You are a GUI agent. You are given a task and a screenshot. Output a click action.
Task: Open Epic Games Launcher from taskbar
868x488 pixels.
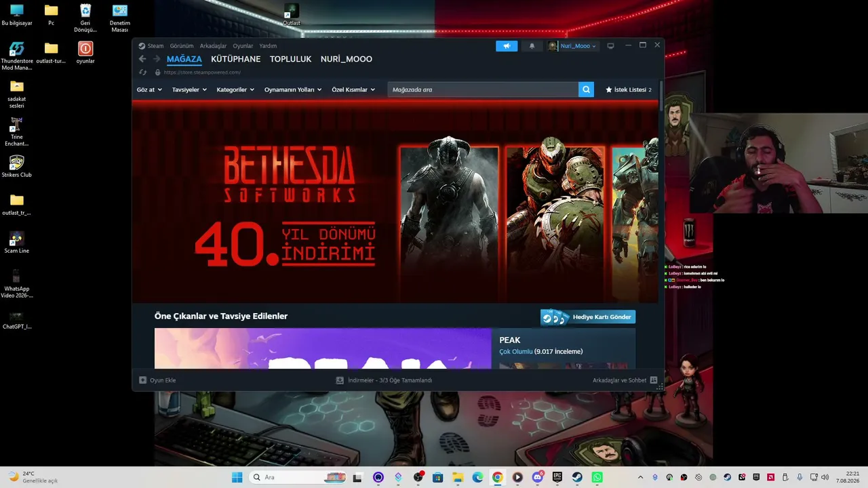557,477
